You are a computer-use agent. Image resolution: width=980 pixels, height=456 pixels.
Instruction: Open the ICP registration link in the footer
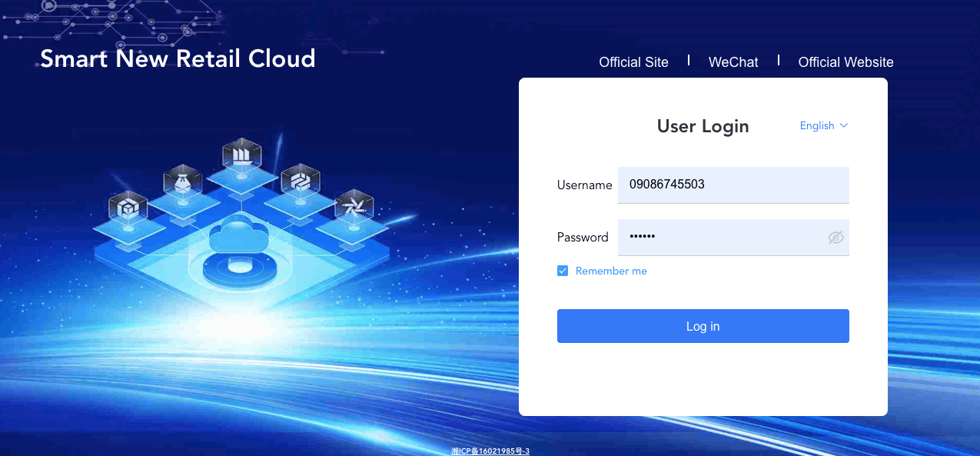click(x=490, y=451)
